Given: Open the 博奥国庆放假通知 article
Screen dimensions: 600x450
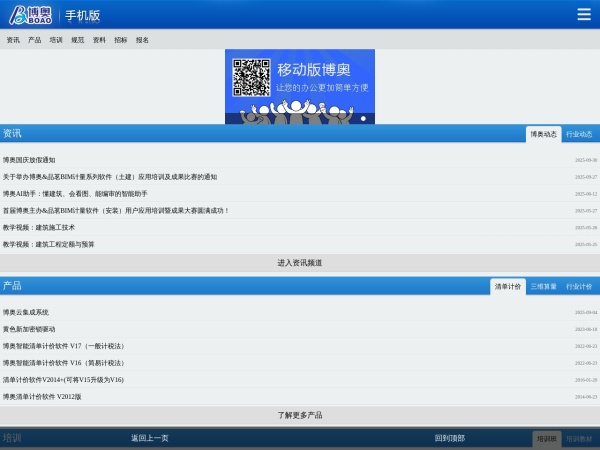Looking at the screenshot, I should [29, 160].
